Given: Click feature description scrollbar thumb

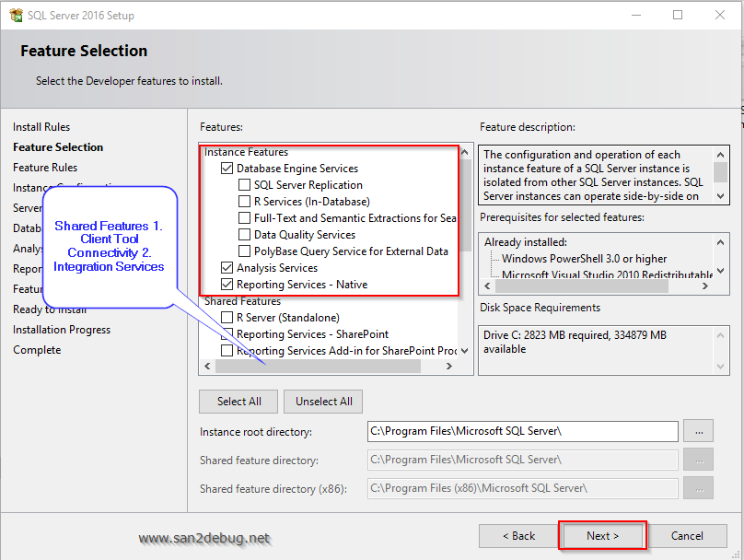Looking at the screenshot, I should (720, 172).
